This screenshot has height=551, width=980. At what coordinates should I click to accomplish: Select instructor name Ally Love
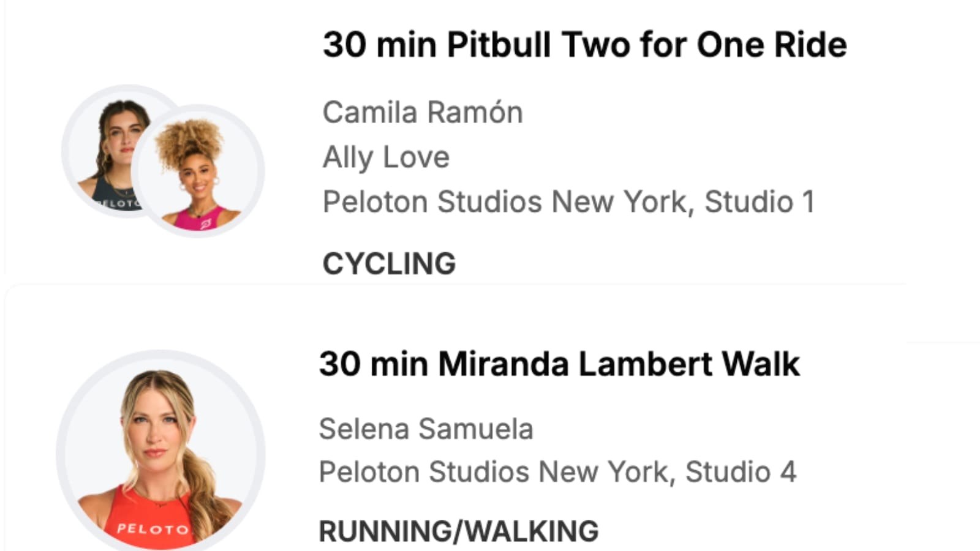pos(386,157)
